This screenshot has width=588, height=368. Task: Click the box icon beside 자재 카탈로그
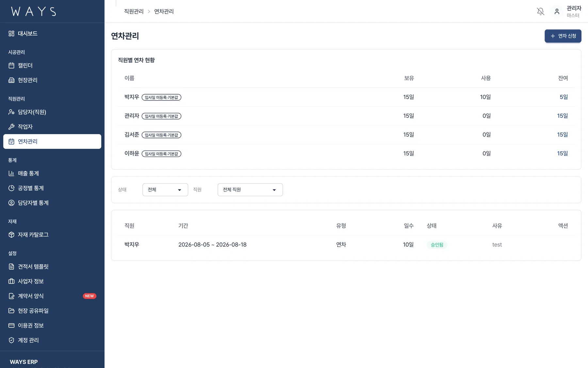tap(11, 235)
